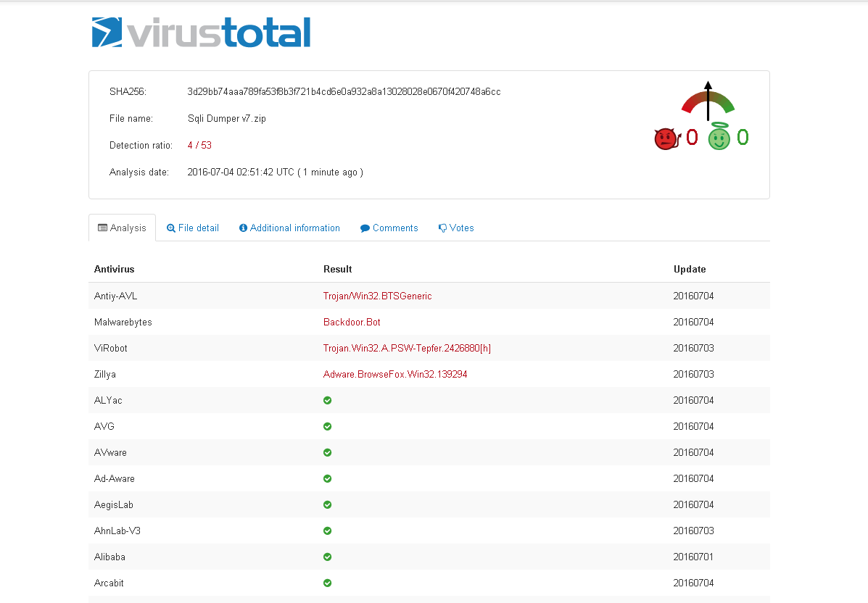Vote malicious using the red devil icon
The height and width of the screenshot is (603, 868).
(x=666, y=138)
